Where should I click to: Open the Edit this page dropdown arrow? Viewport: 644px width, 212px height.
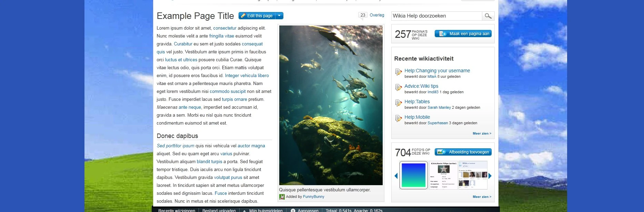280,16
